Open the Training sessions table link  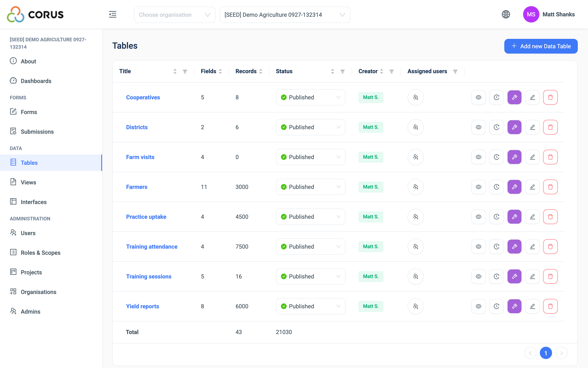pyautogui.click(x=149, y=276)
